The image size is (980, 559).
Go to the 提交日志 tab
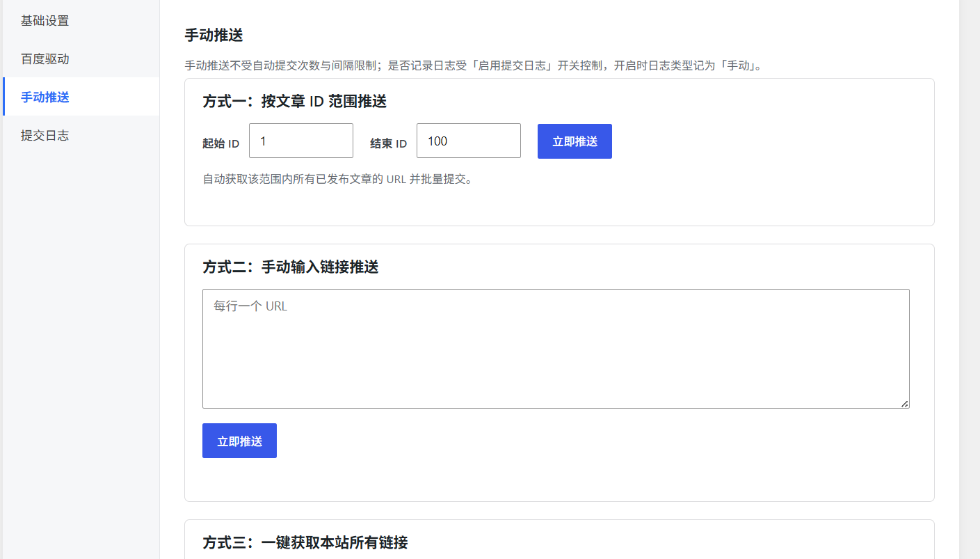point(81,135)
